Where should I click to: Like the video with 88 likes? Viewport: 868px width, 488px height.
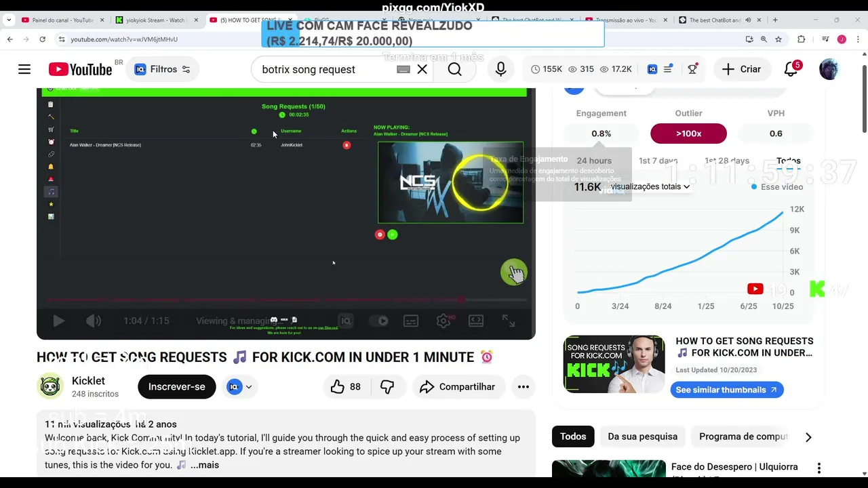click(346, 386)
